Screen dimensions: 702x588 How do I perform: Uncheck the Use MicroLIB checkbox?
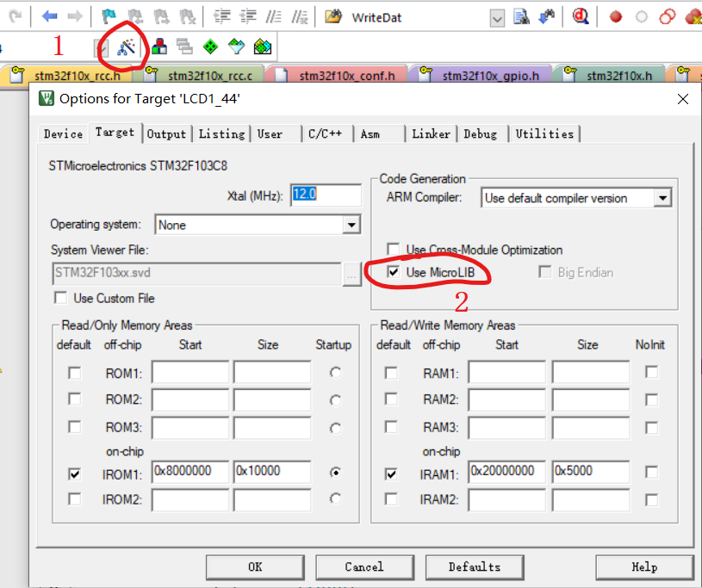tap(393, 272)
